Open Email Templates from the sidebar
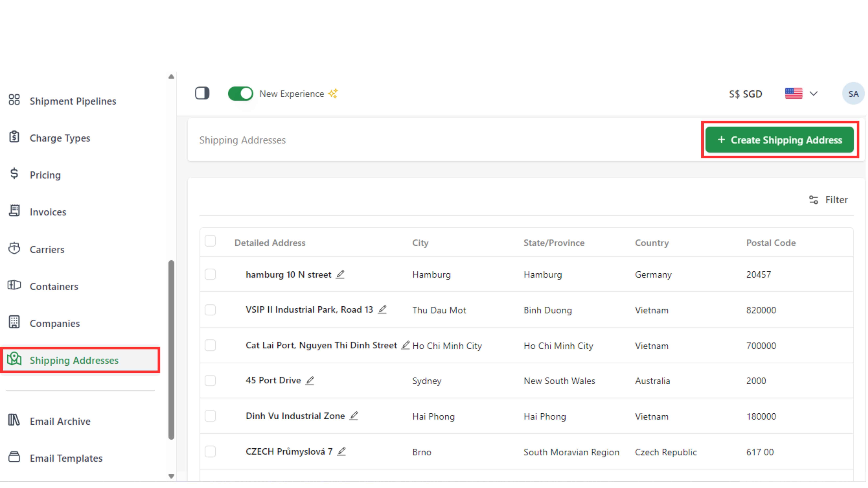This screenshot has height=488, width=868. click(x=66, y=458)
